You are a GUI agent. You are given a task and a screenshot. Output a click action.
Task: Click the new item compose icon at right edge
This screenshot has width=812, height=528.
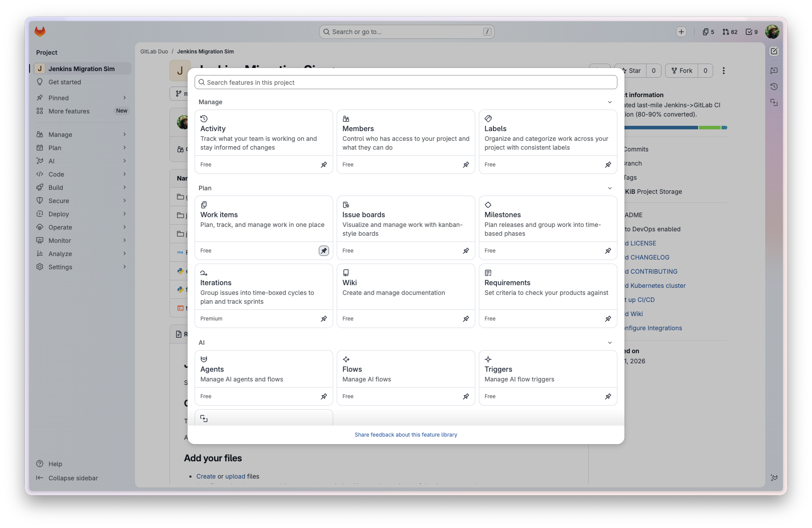[x=774, y=51]
